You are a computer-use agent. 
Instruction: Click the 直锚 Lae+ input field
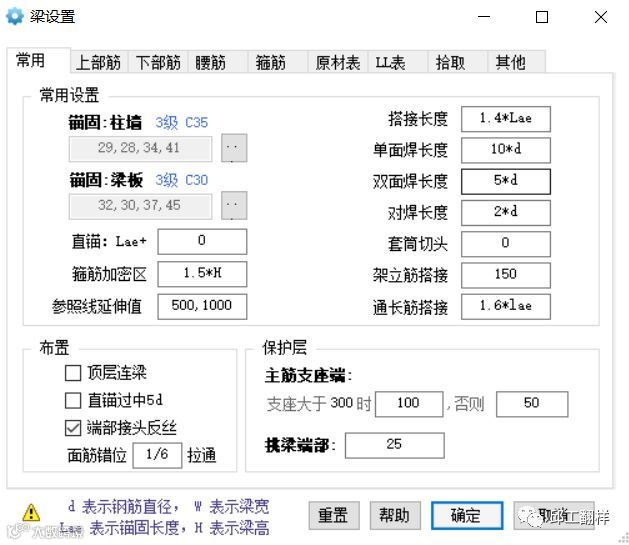point(202,241)
